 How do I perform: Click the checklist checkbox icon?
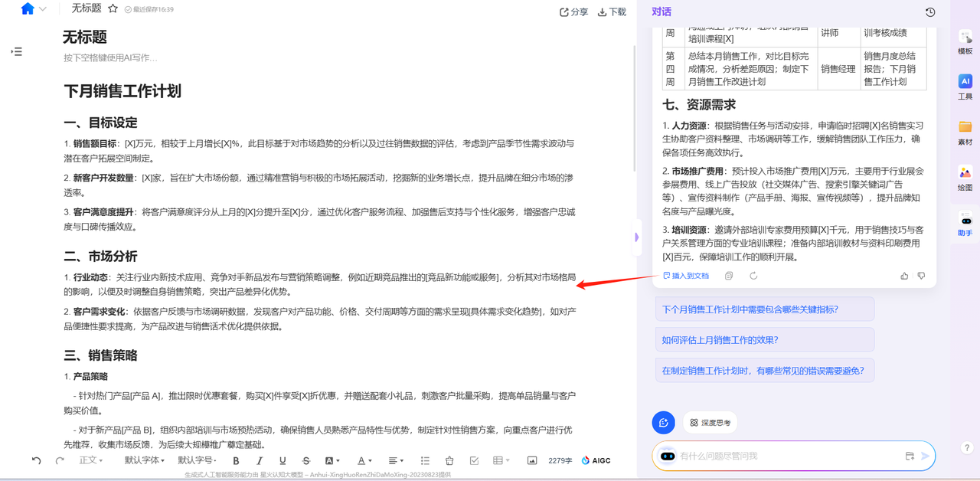coord(474,460)
